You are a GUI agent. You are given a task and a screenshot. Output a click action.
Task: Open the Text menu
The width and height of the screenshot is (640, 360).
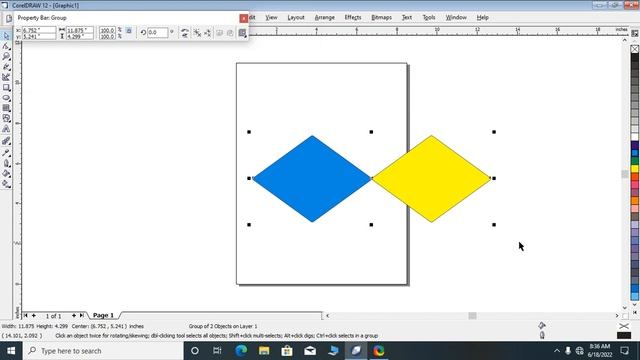tap(407, 18)
